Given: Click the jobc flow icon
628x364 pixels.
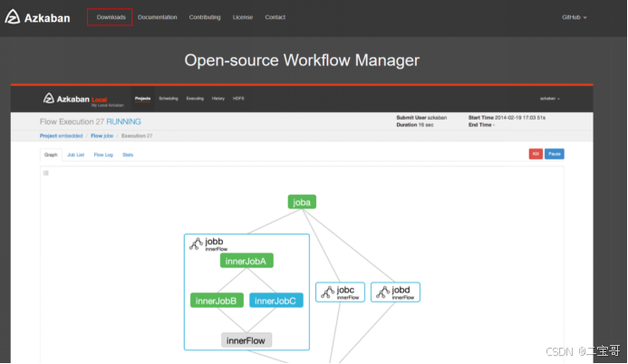Looking at the screenshot, I should click(327, 292).
